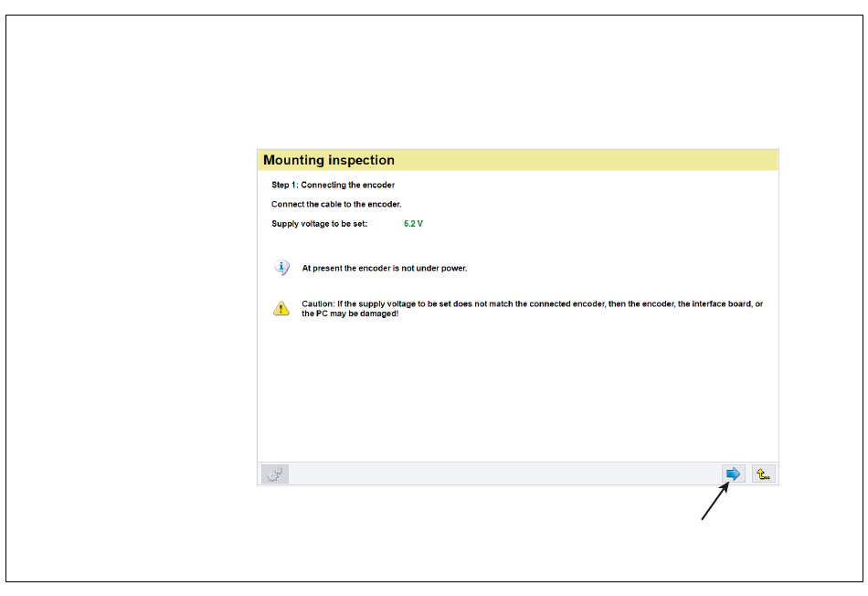Click the yellow caution triangle icon
The width and height of the screenshot is (868, 596).
click(x=281, y=308)
